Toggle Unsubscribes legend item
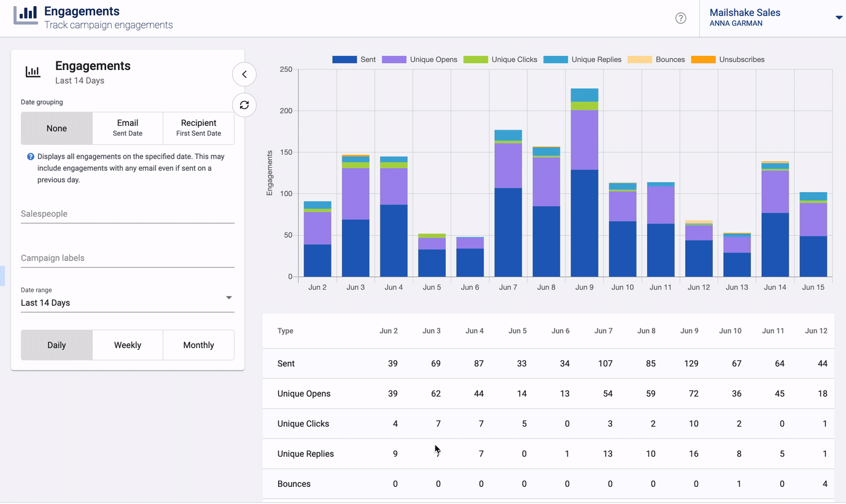The image size is (846, 504). click(728, 60)
